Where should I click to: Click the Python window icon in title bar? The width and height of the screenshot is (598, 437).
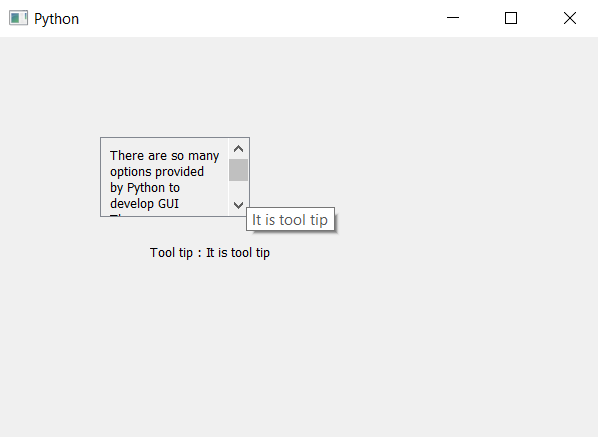[x=18, y=18]
